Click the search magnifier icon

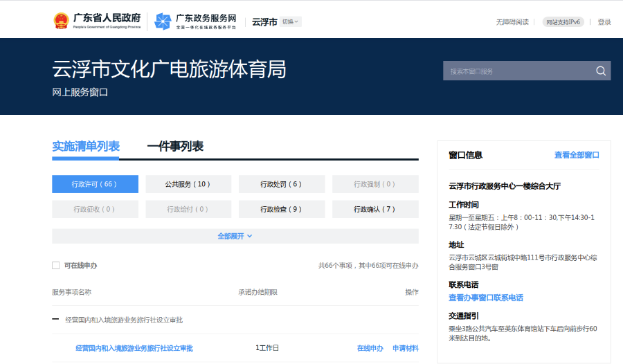(x=600, y=71)
